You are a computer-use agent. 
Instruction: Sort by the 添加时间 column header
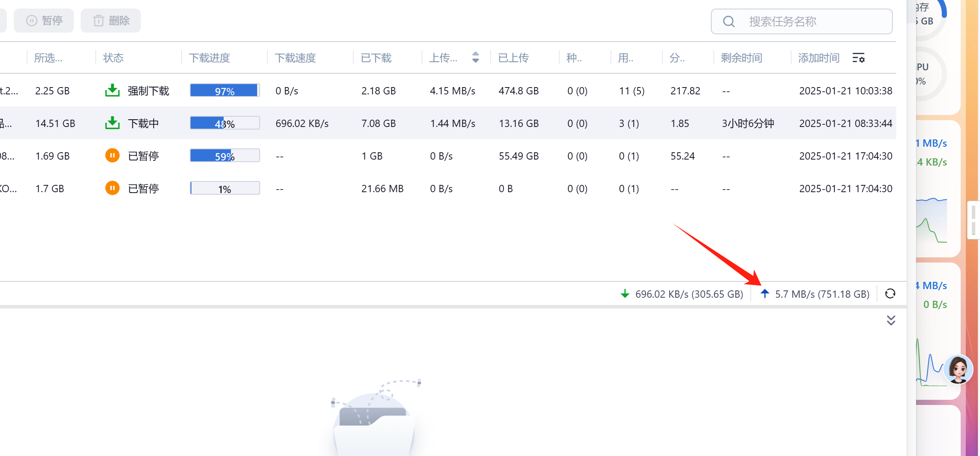(x=818, y=58)
